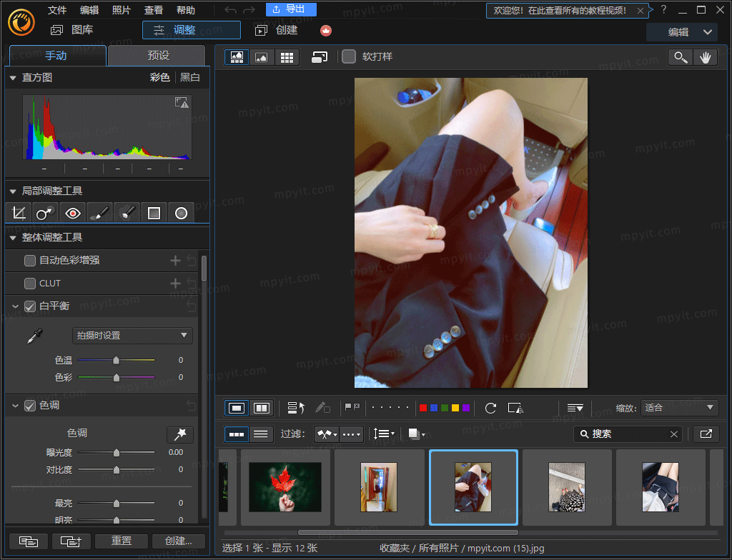This screenshot has height=560, width=732.
Task: Enable the 软打样 soft proofing checkbox
Action: point(349,57)
